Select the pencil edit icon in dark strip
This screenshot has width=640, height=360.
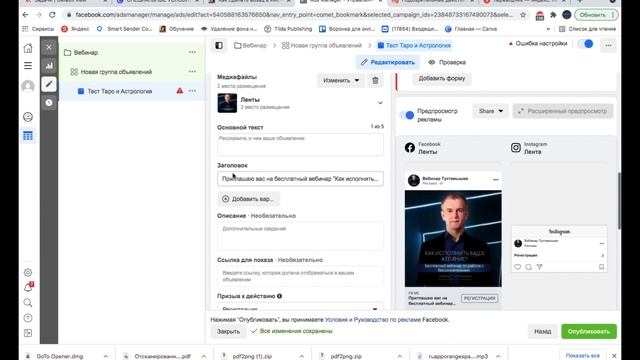click(49, 84)
